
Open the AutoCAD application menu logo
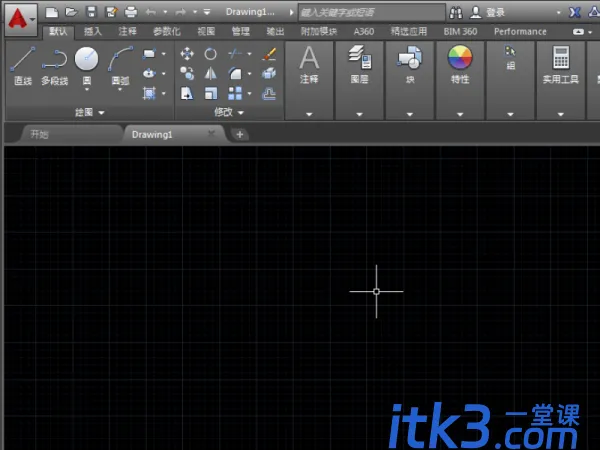point(21,19)
